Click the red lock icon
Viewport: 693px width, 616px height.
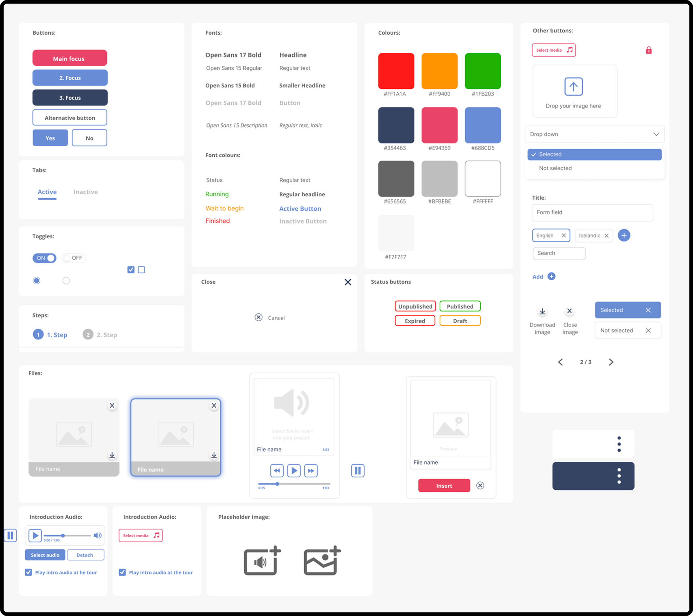[x=649, y=50]
